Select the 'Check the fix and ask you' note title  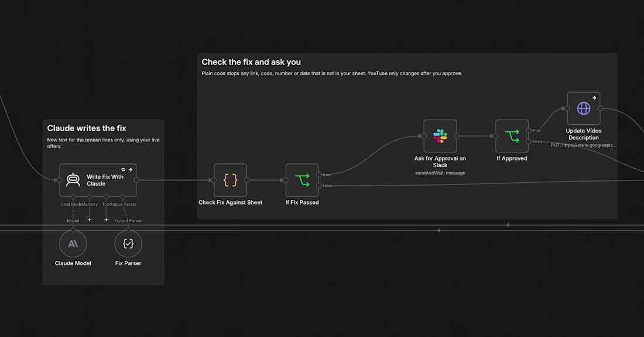tap(251, 62)
